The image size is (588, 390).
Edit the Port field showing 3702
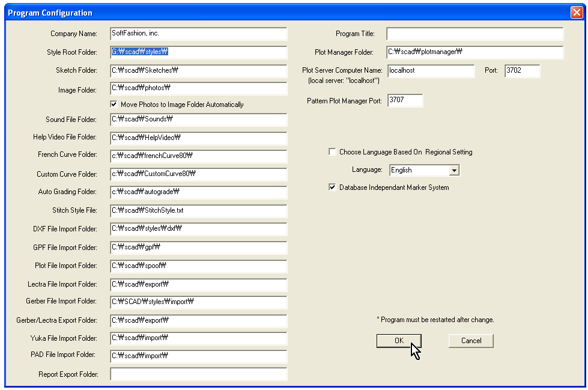(523, 70)
